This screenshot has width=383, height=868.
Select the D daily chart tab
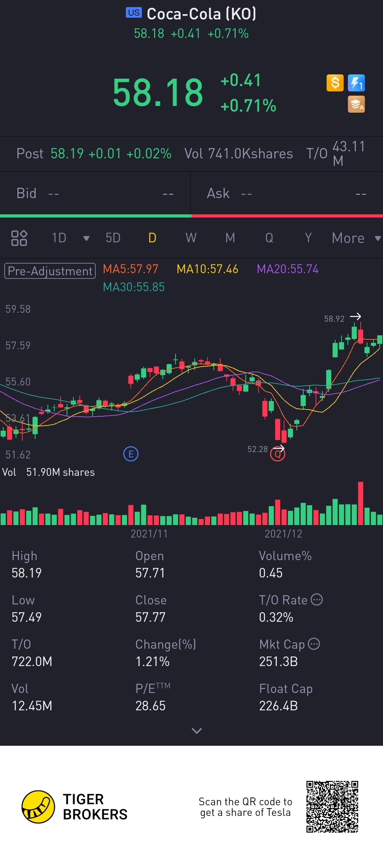click(152, 238)
